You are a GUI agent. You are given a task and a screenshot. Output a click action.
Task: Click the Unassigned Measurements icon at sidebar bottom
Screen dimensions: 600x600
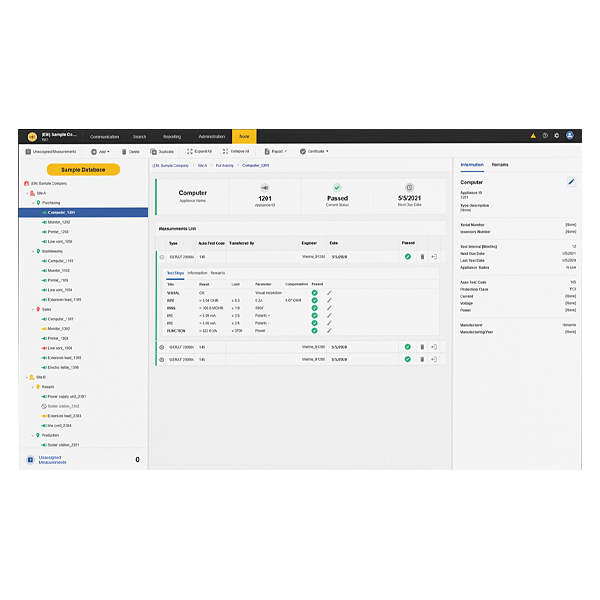[31, 460]
